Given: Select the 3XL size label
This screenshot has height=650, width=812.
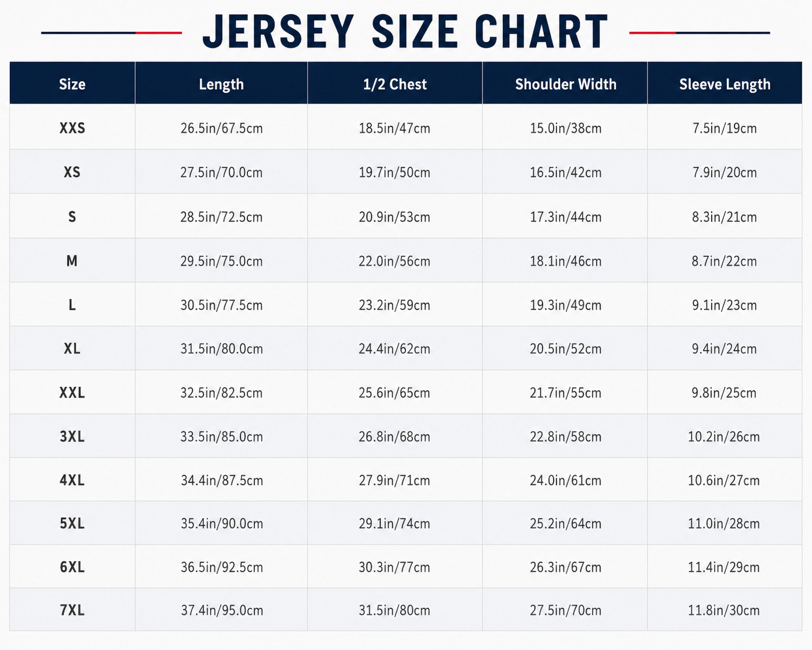Looking at the screenshot, I should click(72, 436).
